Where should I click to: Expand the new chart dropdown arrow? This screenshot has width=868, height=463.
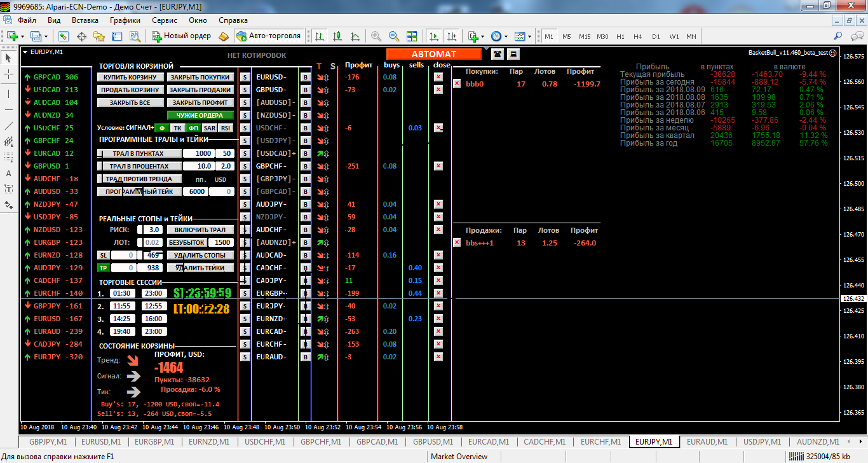tap(23, 36)
